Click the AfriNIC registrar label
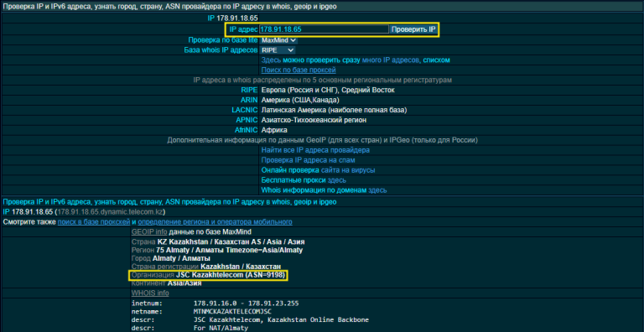644x332 pixels. 247,130
